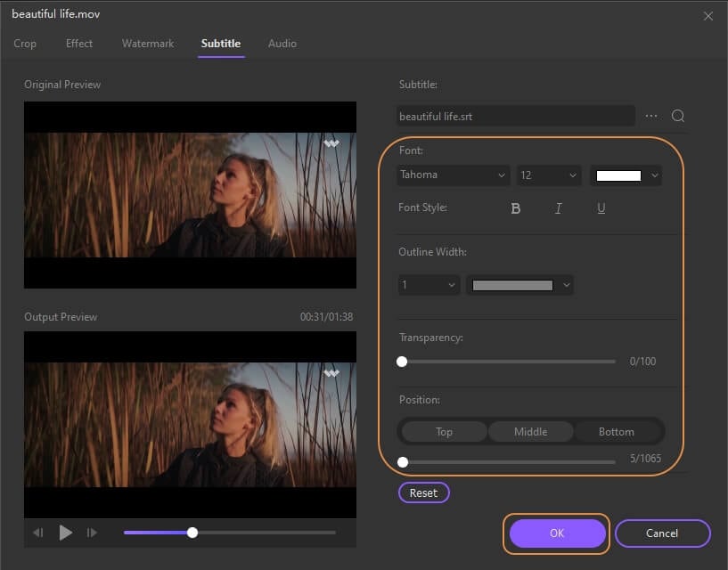
Task: Toggle bold font style
Action: [515, 208]
